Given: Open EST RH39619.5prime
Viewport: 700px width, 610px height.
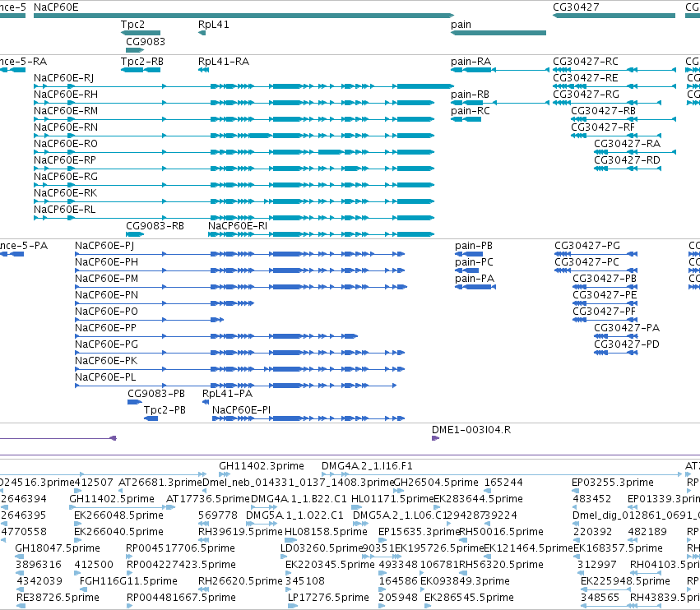Looking at the screenshot, I should click(x=240, y=532).
